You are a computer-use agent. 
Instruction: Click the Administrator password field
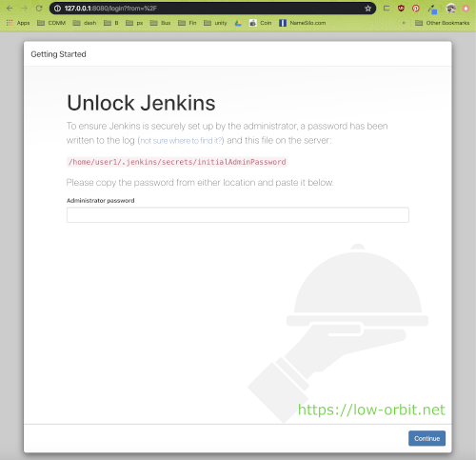pyautogui.click(x=238, y=215)
